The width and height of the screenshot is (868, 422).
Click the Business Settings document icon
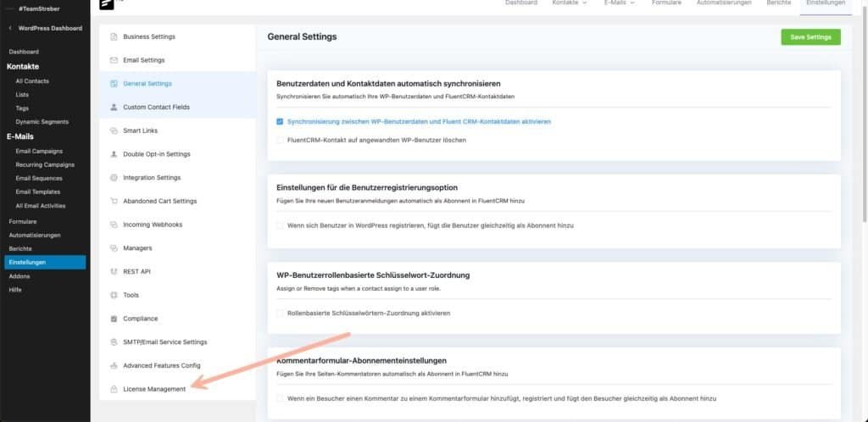114,37
